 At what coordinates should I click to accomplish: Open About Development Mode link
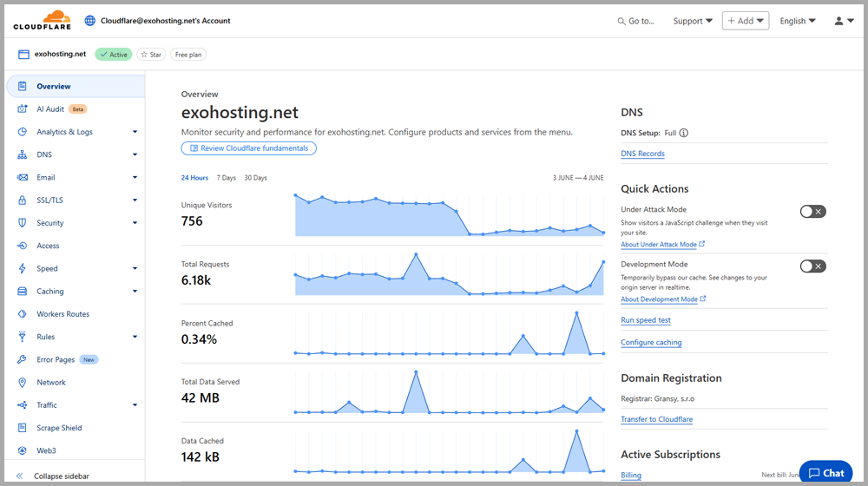tap(663, 299)
